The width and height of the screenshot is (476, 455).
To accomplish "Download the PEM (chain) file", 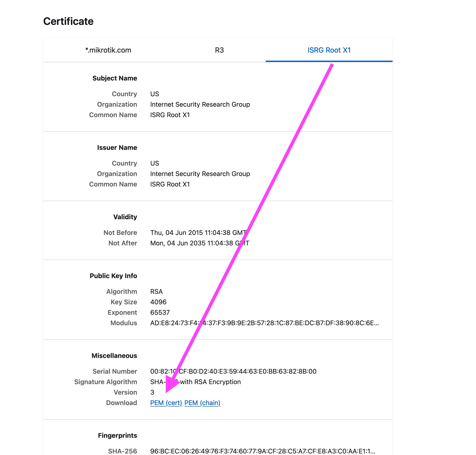I will (x=202, y=403).
